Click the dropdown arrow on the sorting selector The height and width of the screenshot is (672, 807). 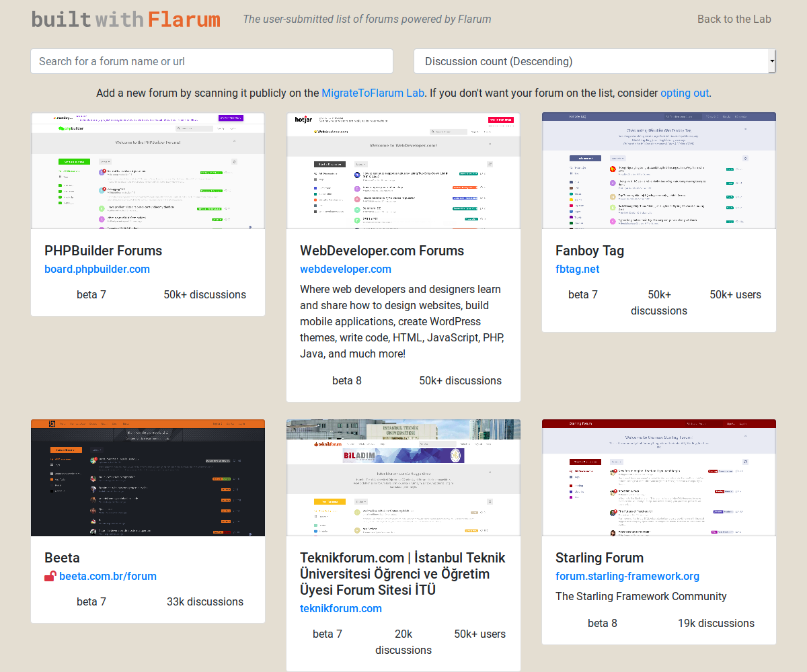coord(771,61)
